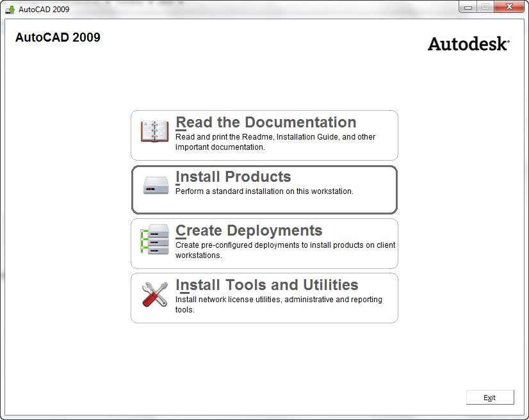Click the installer icon in the title bar

pos(10,10)
